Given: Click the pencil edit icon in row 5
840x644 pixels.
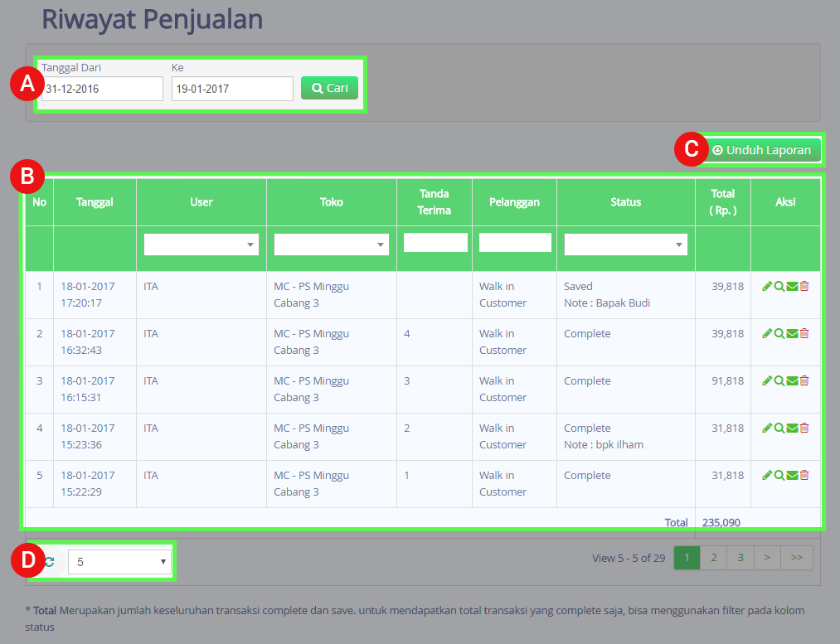Looking at the screenshot, I should (766, 475).
